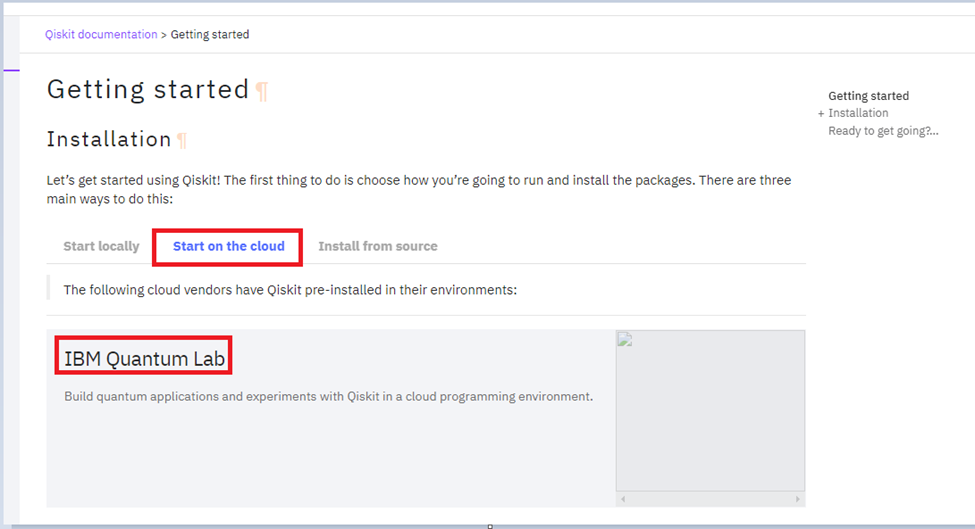The image size is (975, 529).
Task: Click the Let's get started using Qiskit paragraph
Action: (419, 190)
